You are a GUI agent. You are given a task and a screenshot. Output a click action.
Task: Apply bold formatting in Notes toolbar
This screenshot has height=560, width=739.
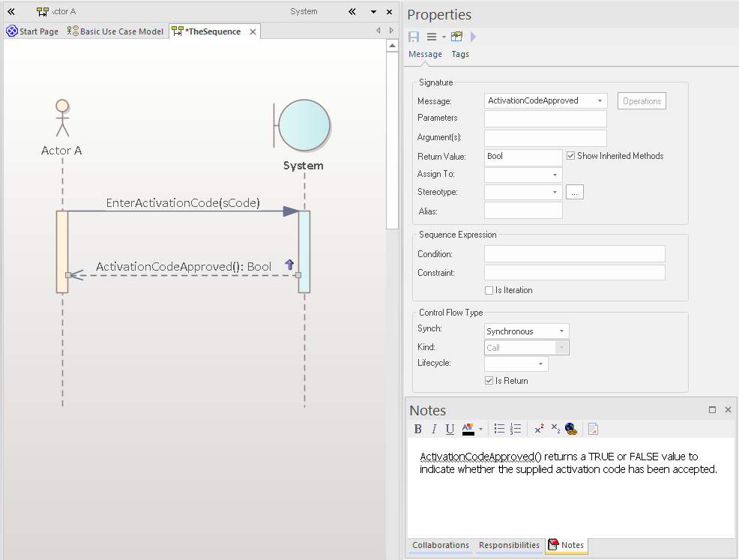point(418,430)
